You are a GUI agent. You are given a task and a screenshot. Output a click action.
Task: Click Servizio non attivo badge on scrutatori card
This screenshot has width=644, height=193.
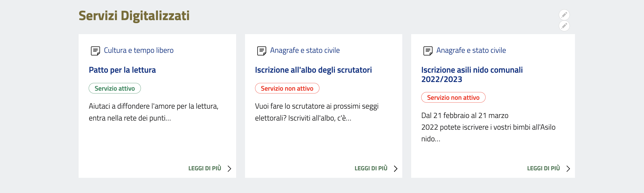point(287,88)
